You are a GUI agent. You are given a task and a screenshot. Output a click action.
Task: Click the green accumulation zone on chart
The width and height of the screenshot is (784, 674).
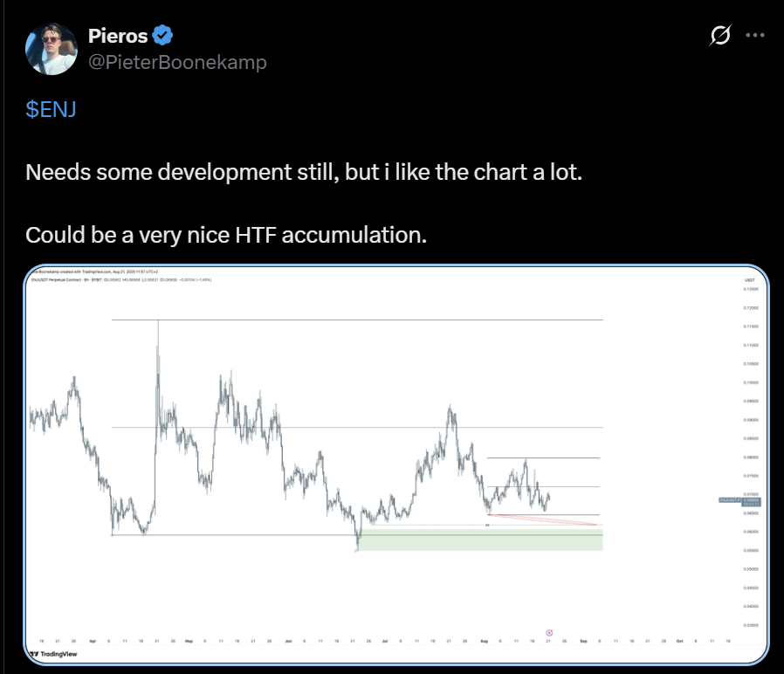tap(480, 540)
